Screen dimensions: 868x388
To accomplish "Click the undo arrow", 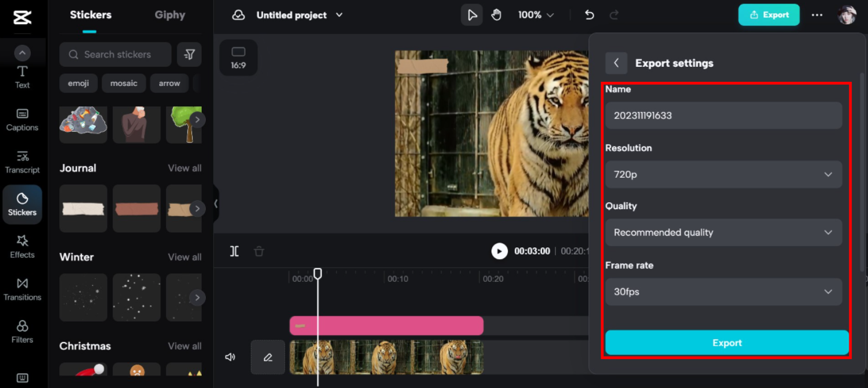I will (x=589, y=15).
